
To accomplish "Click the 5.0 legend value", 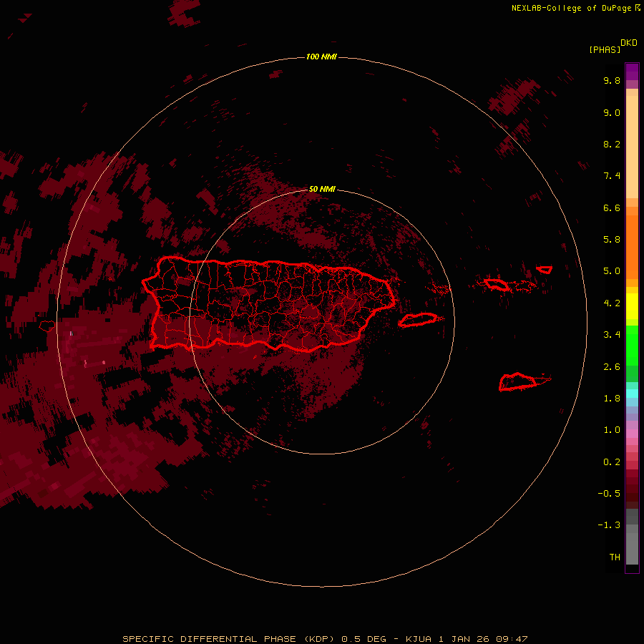I will [612, 271].
